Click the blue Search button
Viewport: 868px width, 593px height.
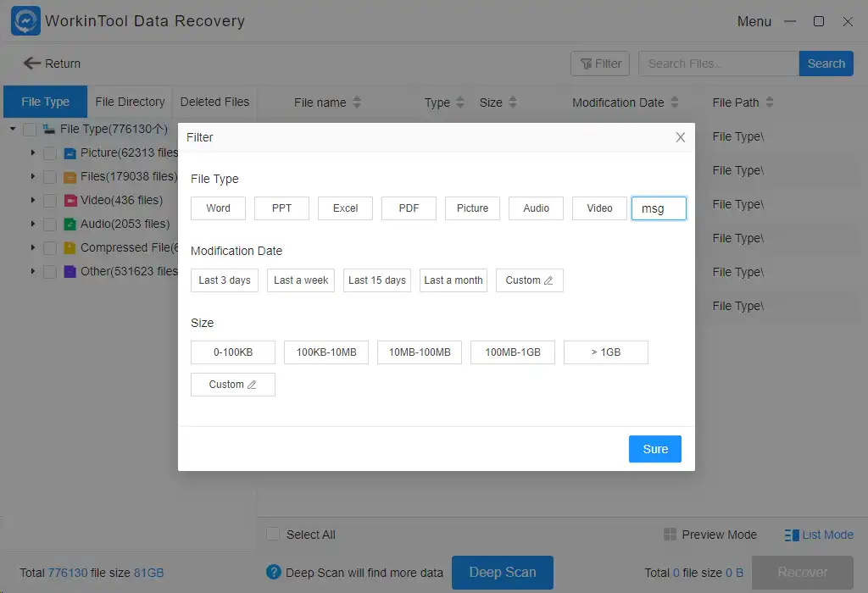826,64
